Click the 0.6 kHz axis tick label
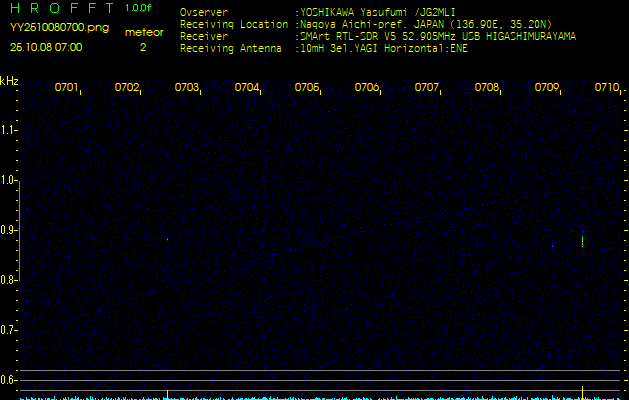 coord(8,380)
